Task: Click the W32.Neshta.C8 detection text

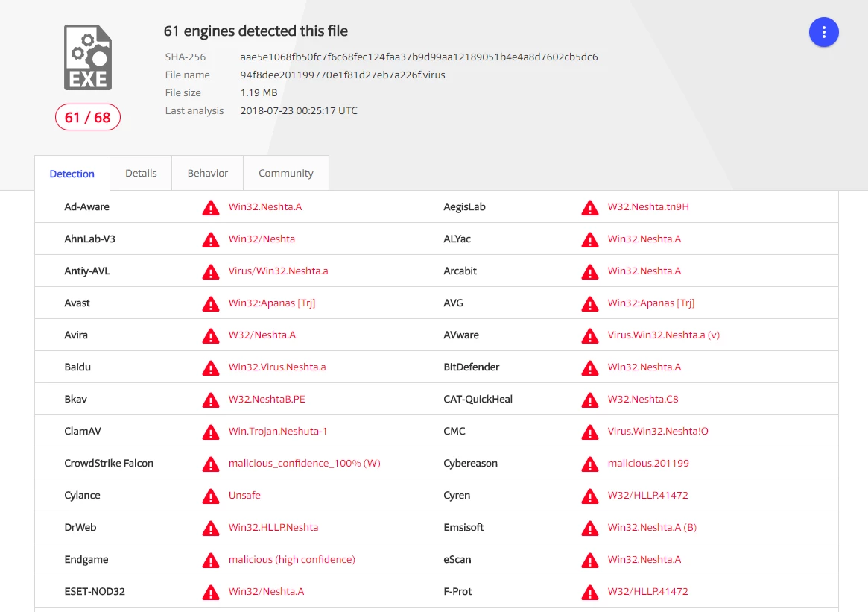Action: tap(643, 400)
